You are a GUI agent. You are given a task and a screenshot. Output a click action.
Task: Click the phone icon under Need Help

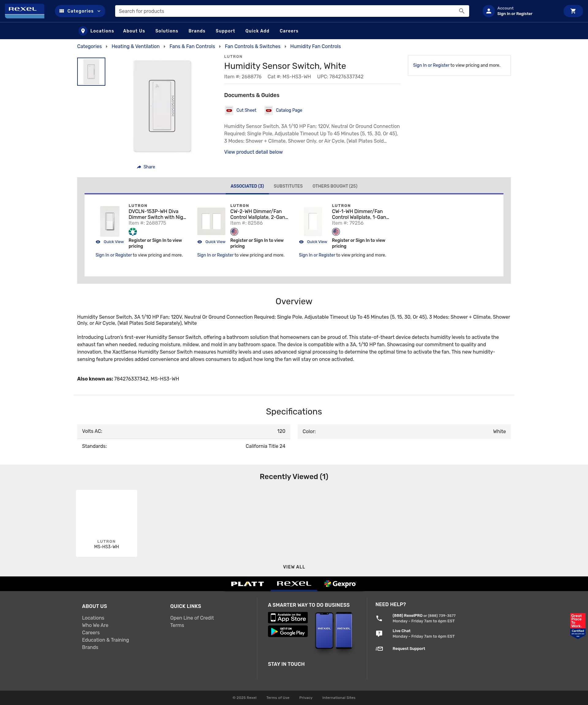click(379, 618)
